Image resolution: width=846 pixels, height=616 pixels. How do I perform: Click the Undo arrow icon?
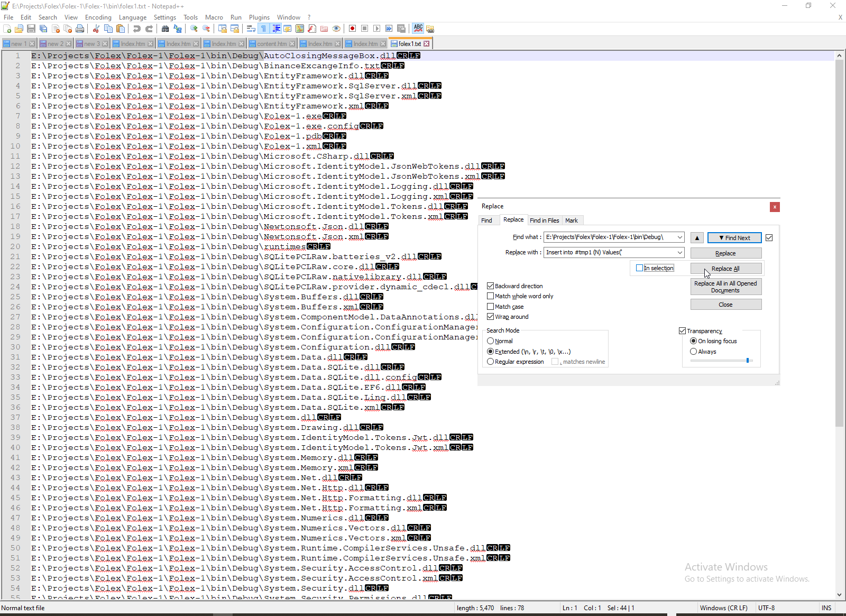137,29
